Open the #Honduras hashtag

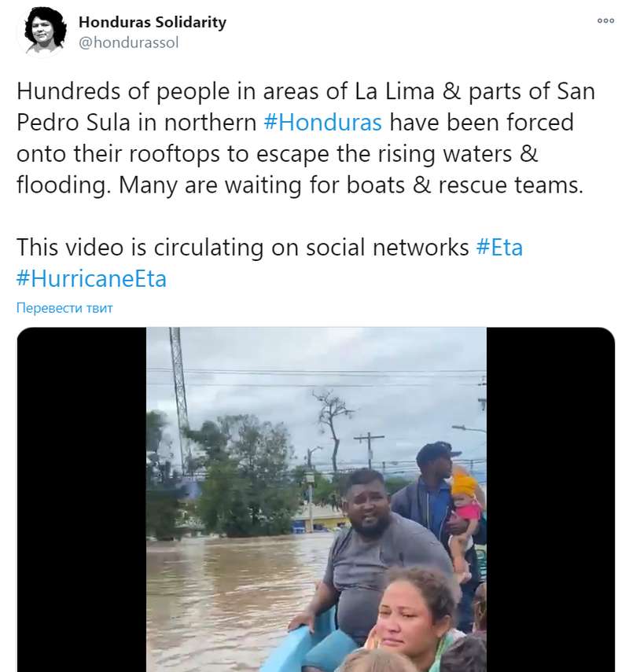coord(322,123)
